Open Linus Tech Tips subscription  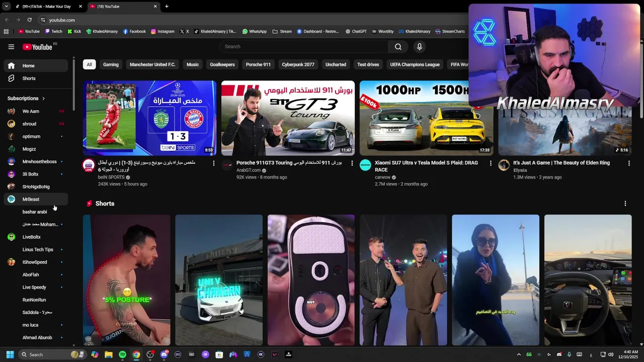click(36, 249)
